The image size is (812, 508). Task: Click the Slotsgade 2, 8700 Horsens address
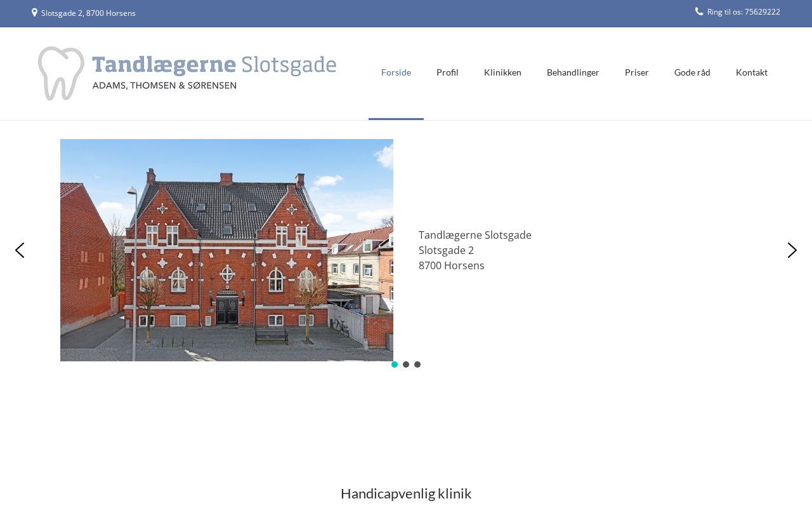pyautogui.click(x=88, y=13)
